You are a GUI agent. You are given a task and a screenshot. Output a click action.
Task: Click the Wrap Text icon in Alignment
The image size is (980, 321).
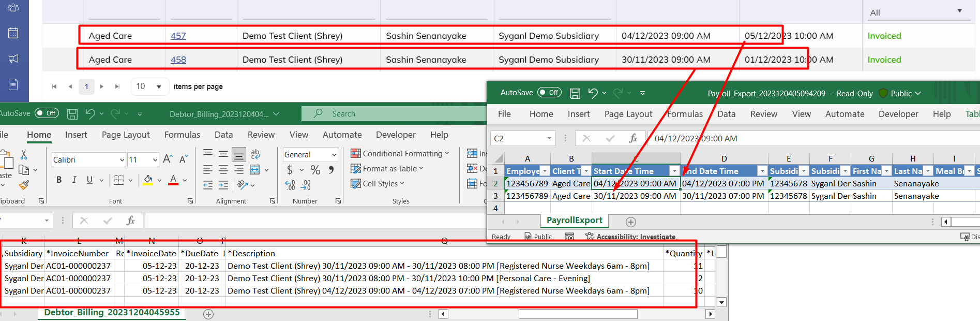point(255,154)
